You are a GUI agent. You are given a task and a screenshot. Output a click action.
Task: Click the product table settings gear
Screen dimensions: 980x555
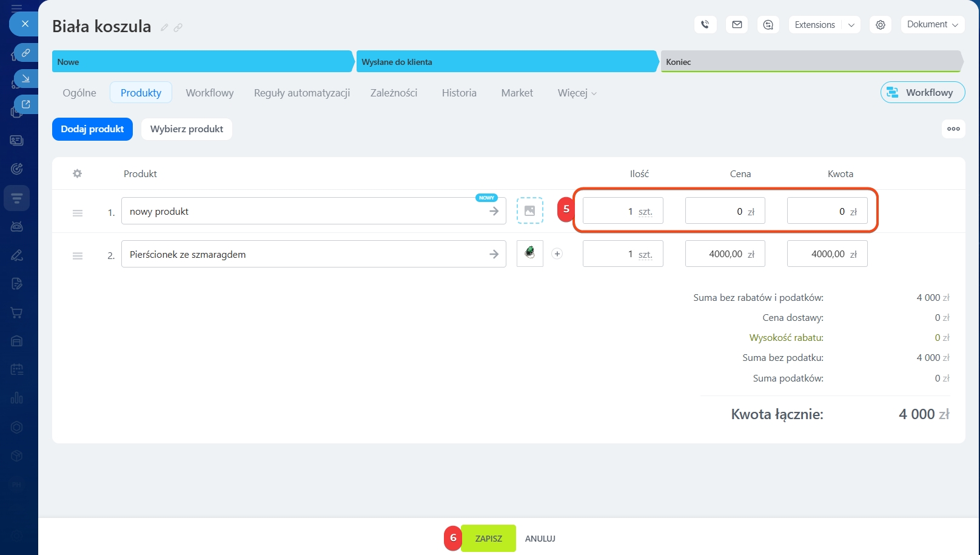point(77,173)
